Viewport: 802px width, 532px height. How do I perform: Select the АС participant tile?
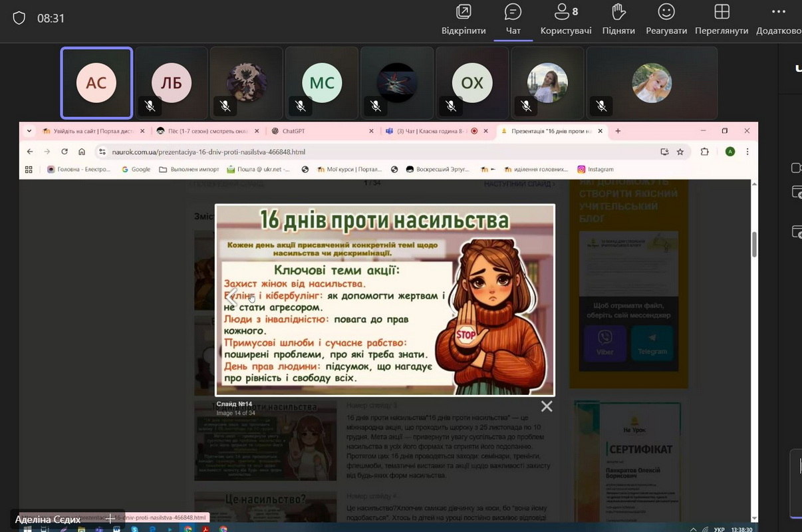tap(96, 82)
